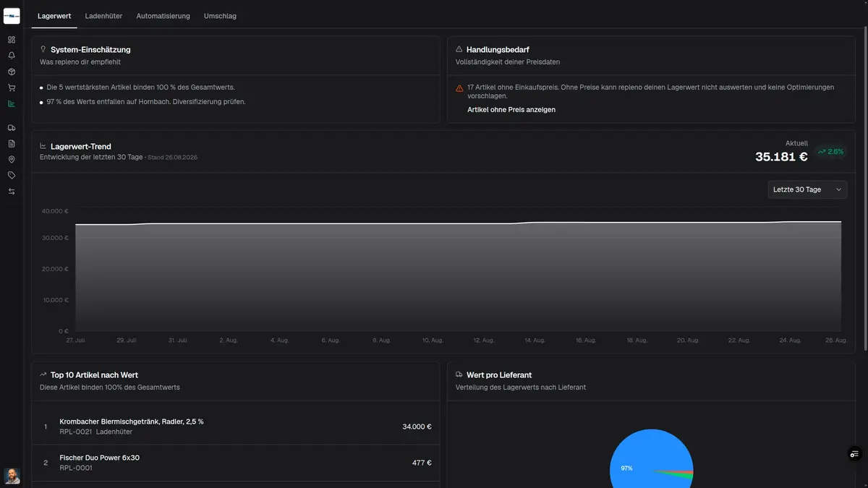Click the 477 € value
Viewport: 868px width, 488px height.
tap(422, 463)
